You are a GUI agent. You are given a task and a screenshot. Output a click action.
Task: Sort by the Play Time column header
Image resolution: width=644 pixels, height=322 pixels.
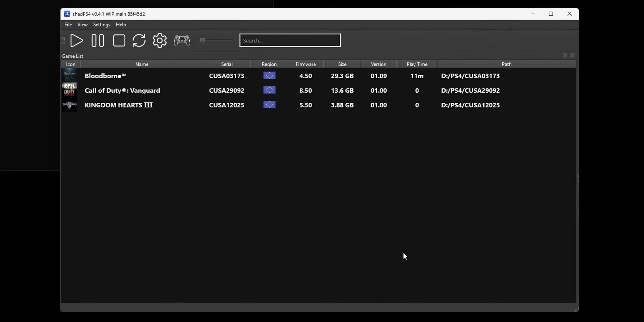pos(417,64)
